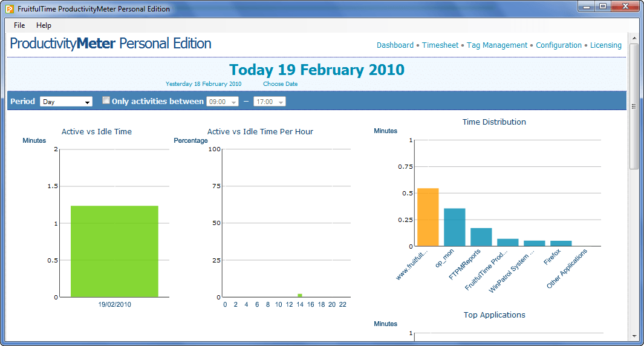The height and width of the screenshot is (346, 644).
Task: Close the ProductivityMeter window
Action: [625, 6]
